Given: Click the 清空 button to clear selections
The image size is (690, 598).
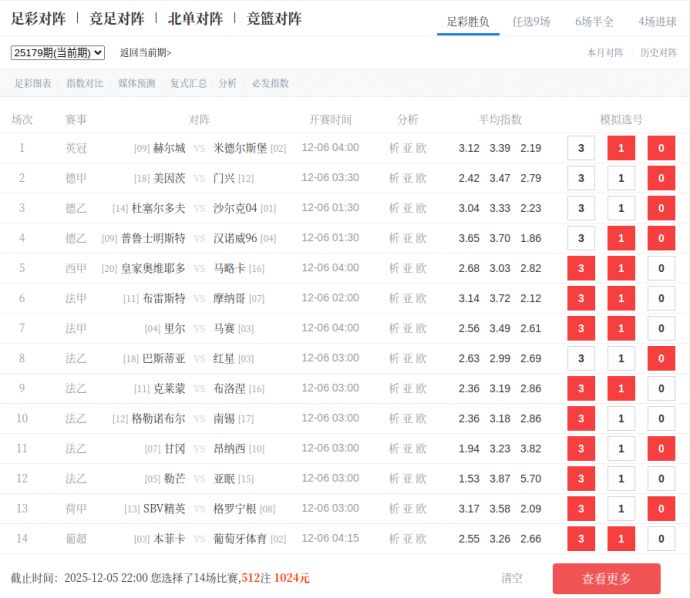Looking at the screenshot, I should [x=512, y=578].
